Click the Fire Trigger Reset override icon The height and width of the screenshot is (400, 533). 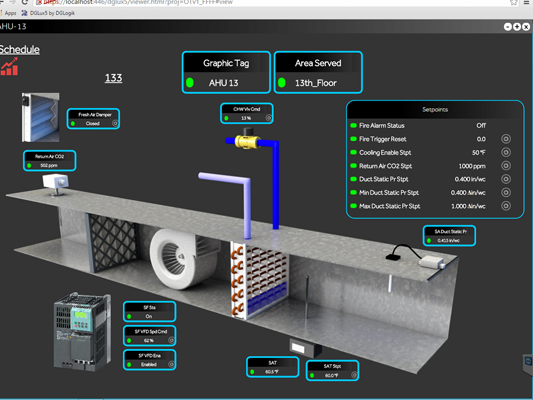point(506,139)
